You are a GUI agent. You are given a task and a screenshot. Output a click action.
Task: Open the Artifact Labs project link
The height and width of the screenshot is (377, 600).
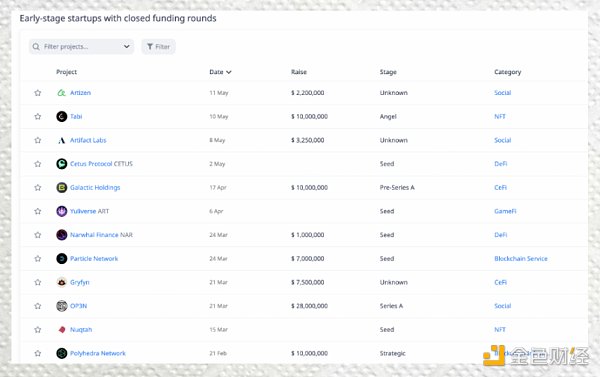[x=88, y=140]
